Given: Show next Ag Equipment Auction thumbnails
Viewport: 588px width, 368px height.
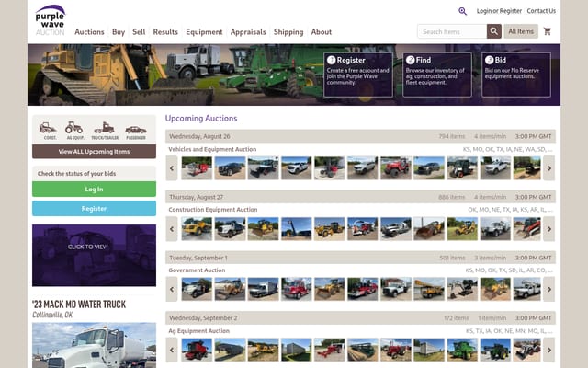Looking at the screenshot, I should [549, 350].
